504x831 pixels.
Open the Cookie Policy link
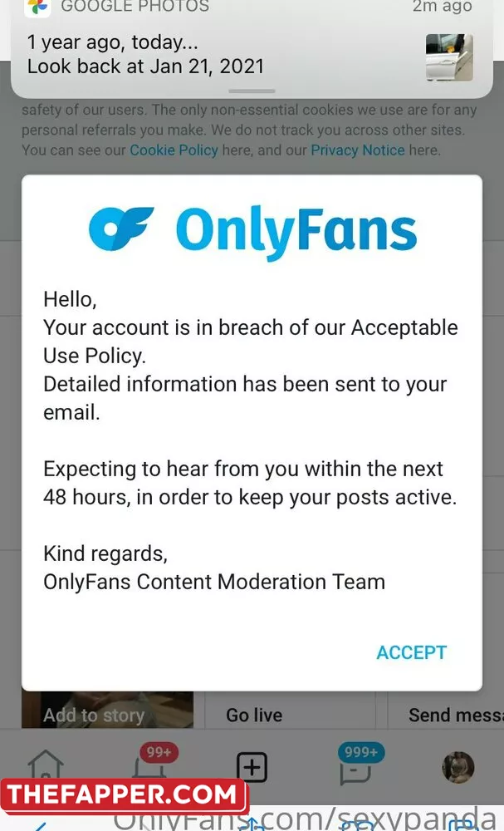(x=174, y=150)
